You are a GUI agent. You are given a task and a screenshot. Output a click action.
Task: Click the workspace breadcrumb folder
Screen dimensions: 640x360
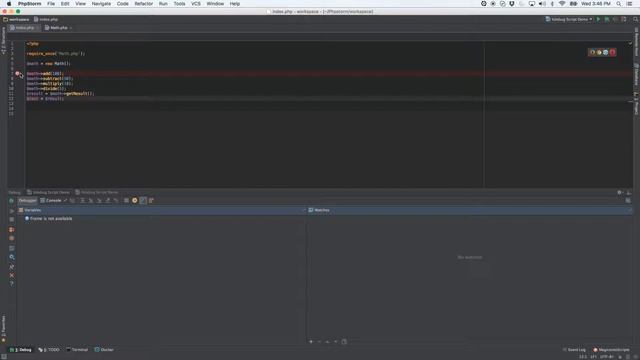tap(16, 19)
